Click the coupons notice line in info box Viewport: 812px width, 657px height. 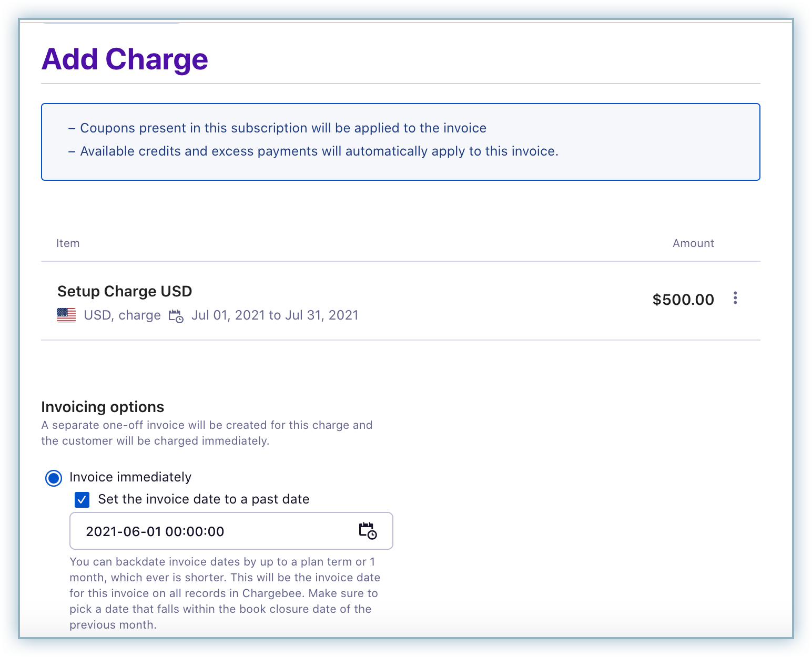(x=283, y=128)
